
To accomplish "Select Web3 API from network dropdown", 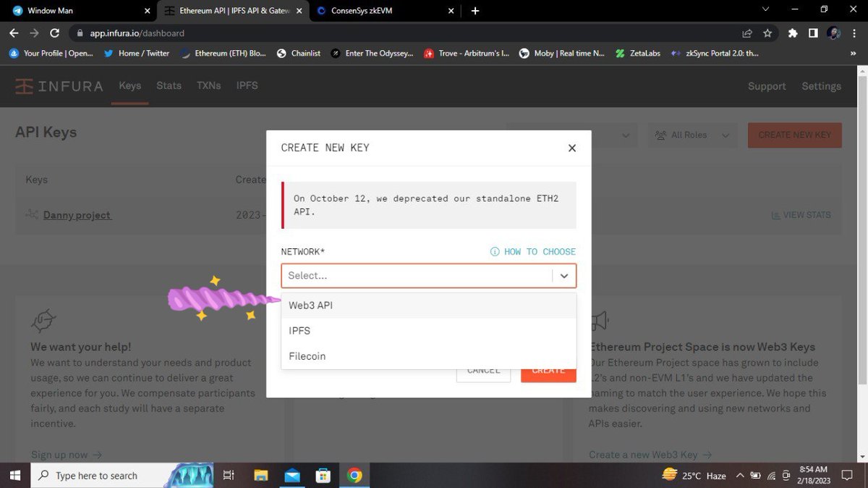I will 428,306.
